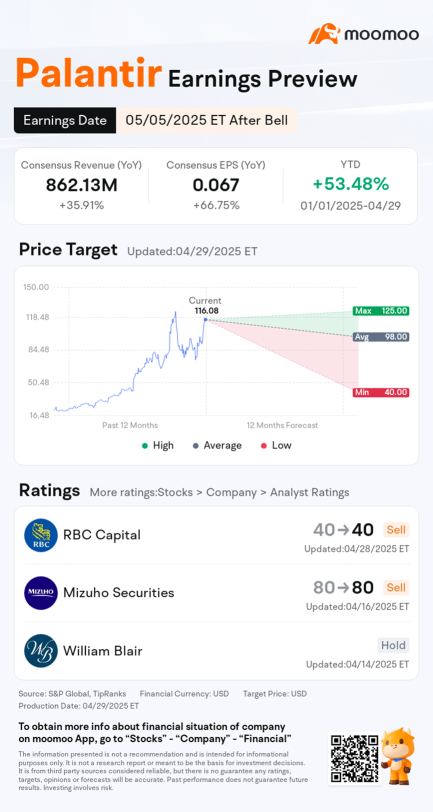Viewport: 433px width, 812px height.
Task: Click the RBC Capital Sell rating badge
Action: [396, 530]
